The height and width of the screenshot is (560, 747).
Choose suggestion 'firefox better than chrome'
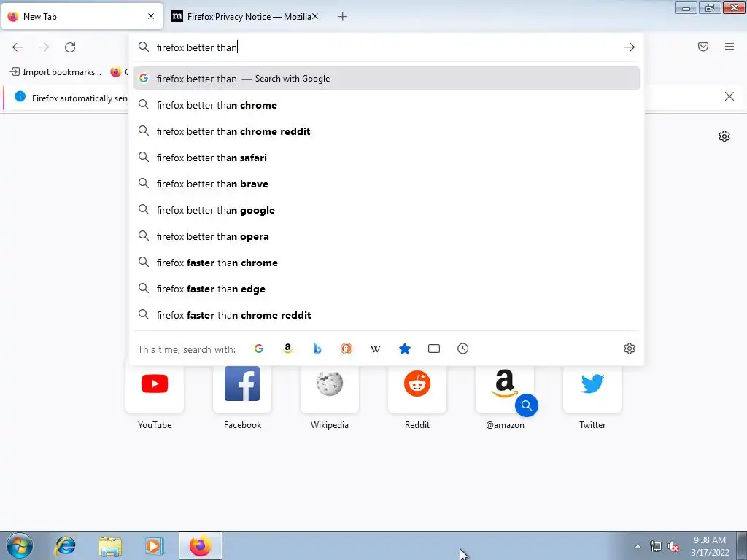(x=387, y=105)
